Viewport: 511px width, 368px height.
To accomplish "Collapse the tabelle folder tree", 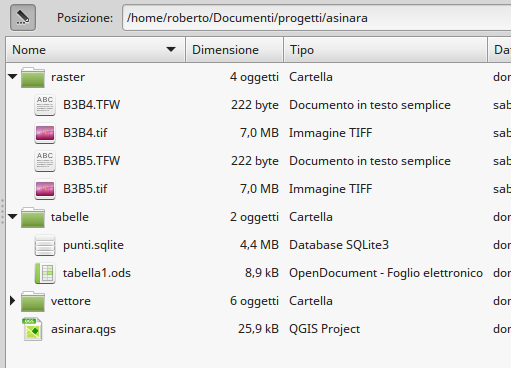I will click(13, 217).
